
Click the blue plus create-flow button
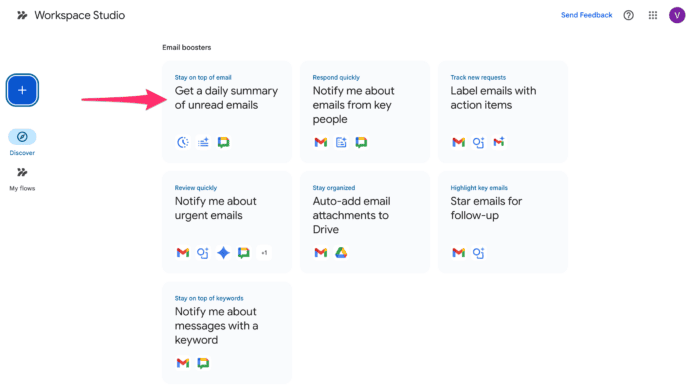tap(22, 90)
